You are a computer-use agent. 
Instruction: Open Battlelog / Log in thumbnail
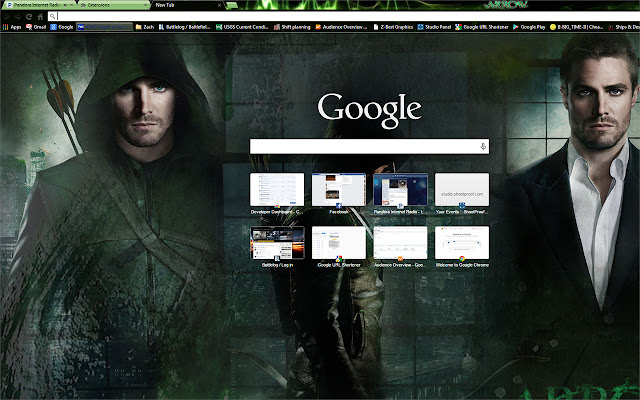click(277, 242)
